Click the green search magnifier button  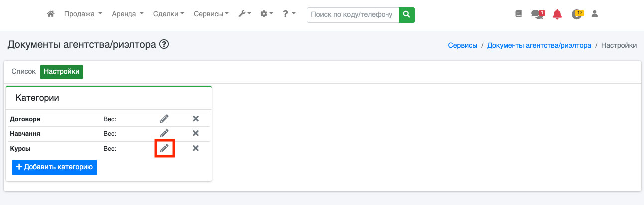[407, 15]
